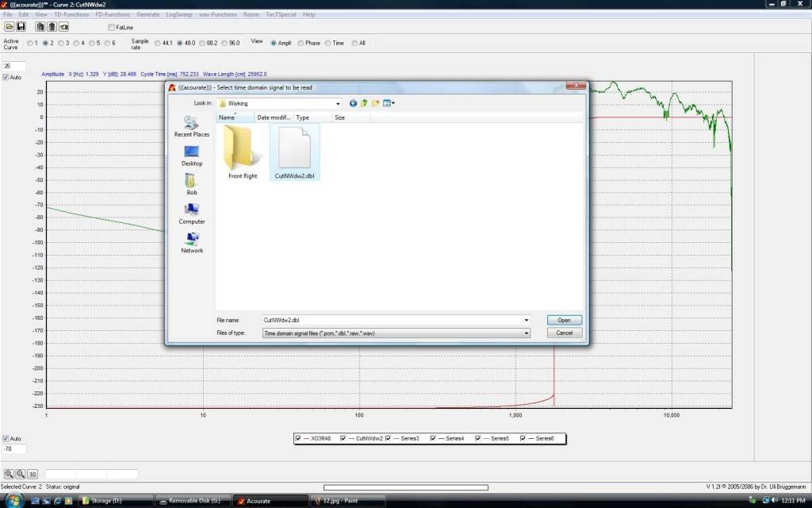Go to Desktop in the dialog sidebar

click(192, 156)
